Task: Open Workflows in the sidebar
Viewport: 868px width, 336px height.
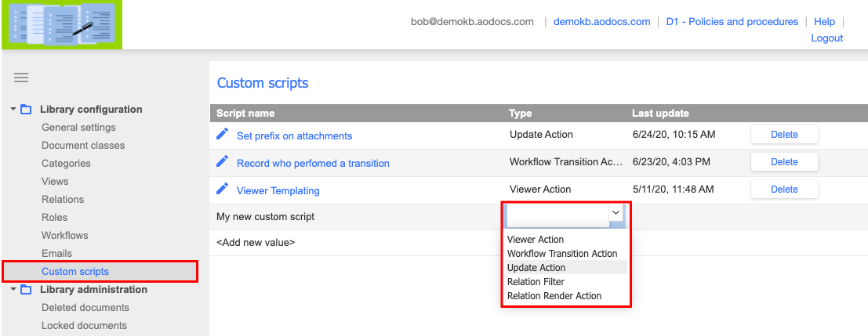Action: coord(65,236)
